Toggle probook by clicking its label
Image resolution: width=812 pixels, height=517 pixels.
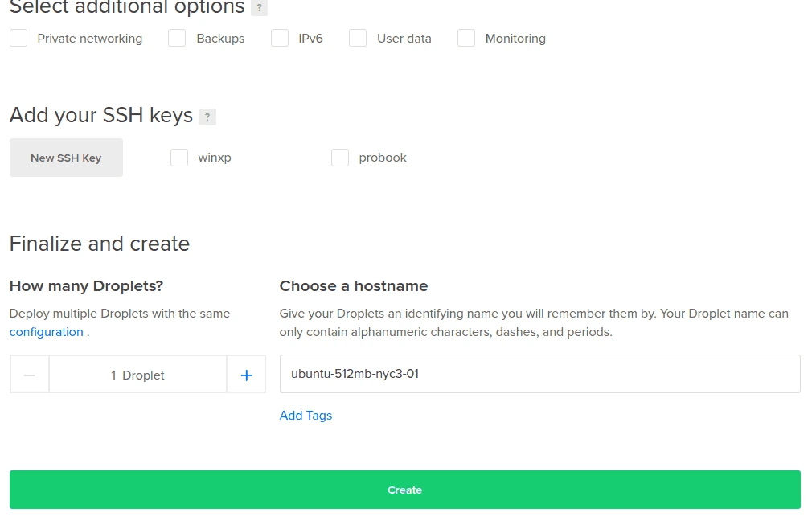click(383, 158)
